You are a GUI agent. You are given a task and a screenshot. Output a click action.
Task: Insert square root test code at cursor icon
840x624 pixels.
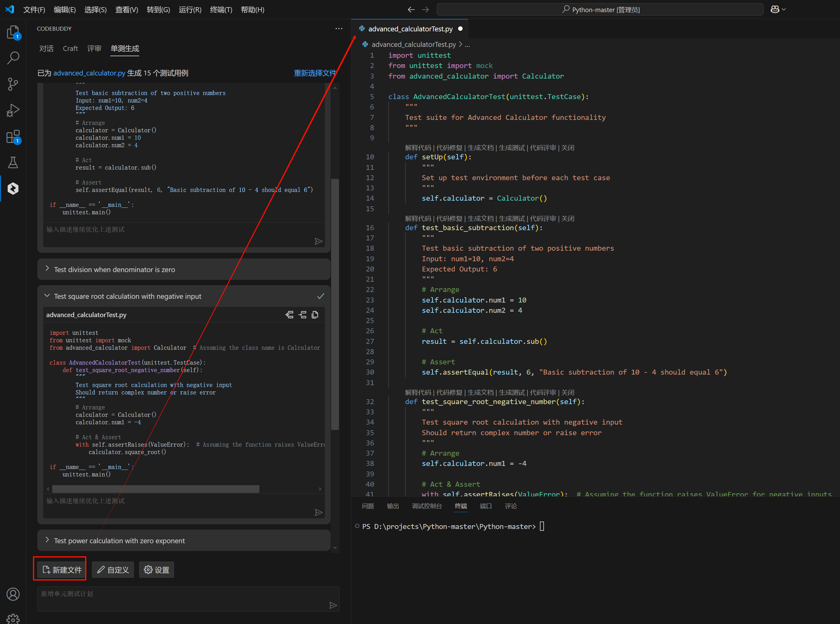(x=303, y=315)
